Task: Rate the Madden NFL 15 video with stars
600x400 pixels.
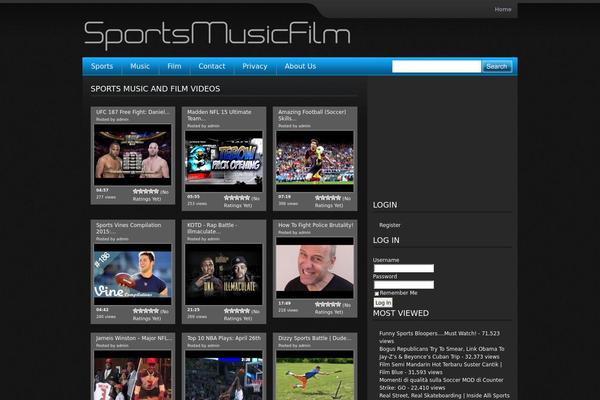Action: pyautogui.click(x=237, y=198)
